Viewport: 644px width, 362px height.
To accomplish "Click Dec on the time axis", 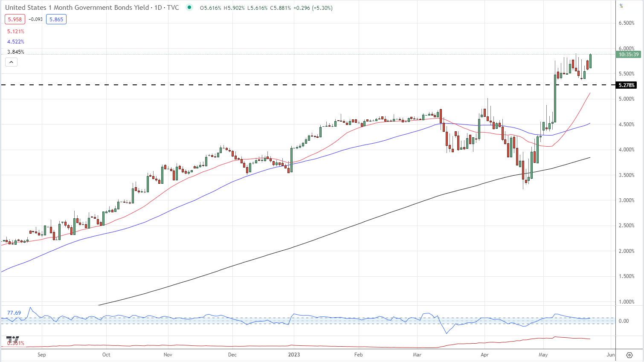I will pos(232,355).
